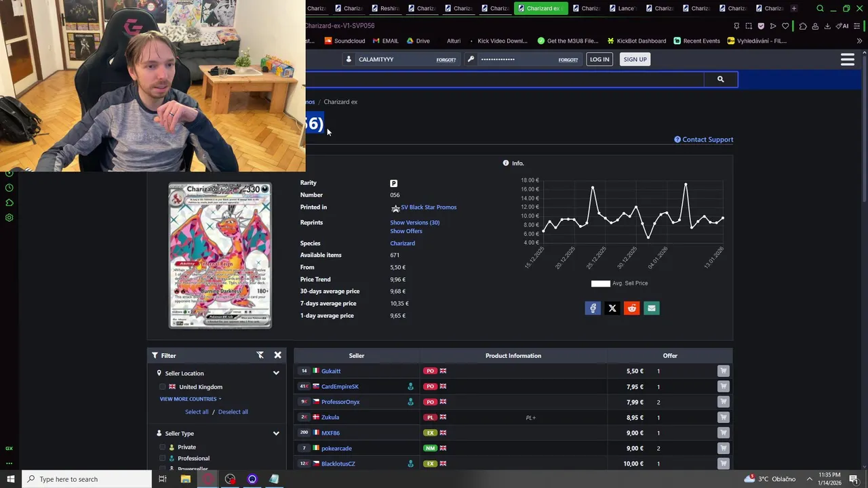Open browser sidebar settings gear
Image resolution: width=868 pixels, height=488 pixels.
pyautogui.click(x=9, y=218)
